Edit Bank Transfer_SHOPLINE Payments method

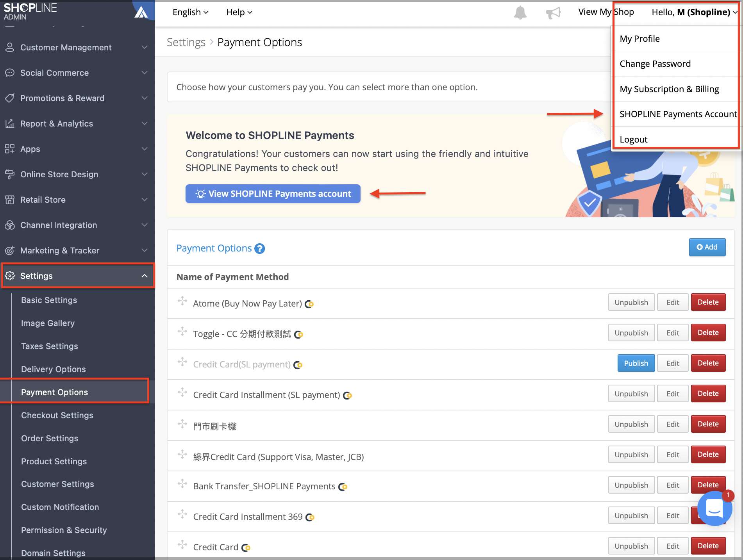(673, 485)
